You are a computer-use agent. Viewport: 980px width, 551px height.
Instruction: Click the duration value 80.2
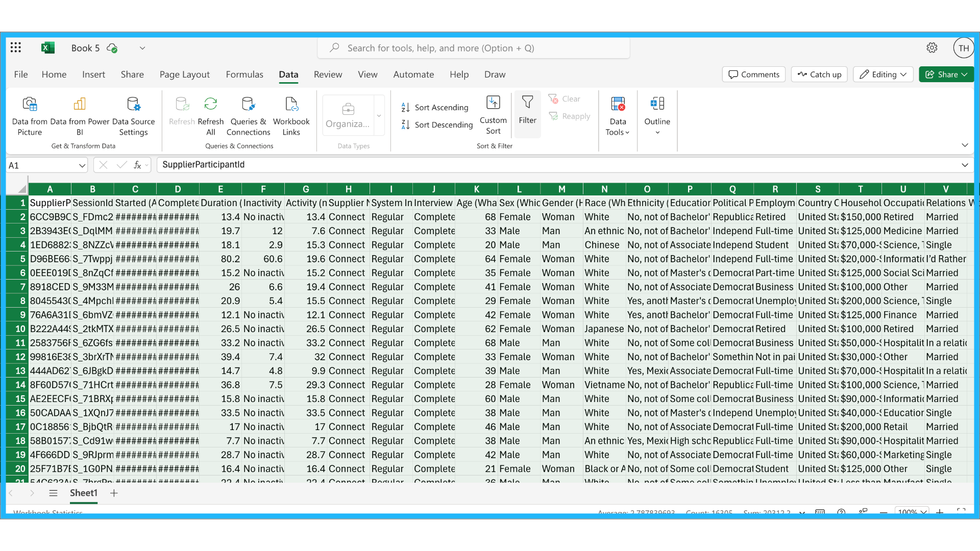coord(220,259)
